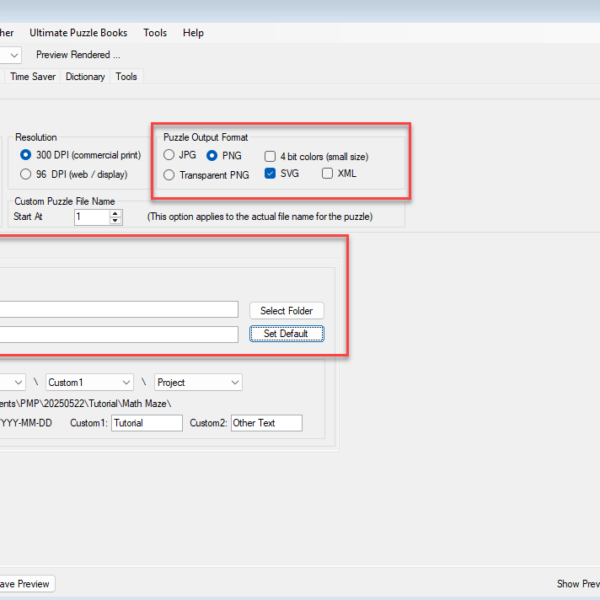Open the Ultimate Puzzle Books menu
Screen dimensions: 600x600
point(78,33)
